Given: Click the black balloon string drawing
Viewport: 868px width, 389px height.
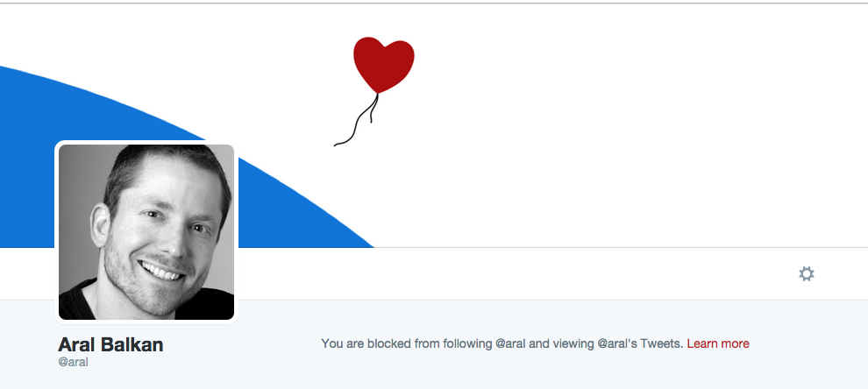Looking at the screenshot, I should pyautogui.click(x=357, y=120).
